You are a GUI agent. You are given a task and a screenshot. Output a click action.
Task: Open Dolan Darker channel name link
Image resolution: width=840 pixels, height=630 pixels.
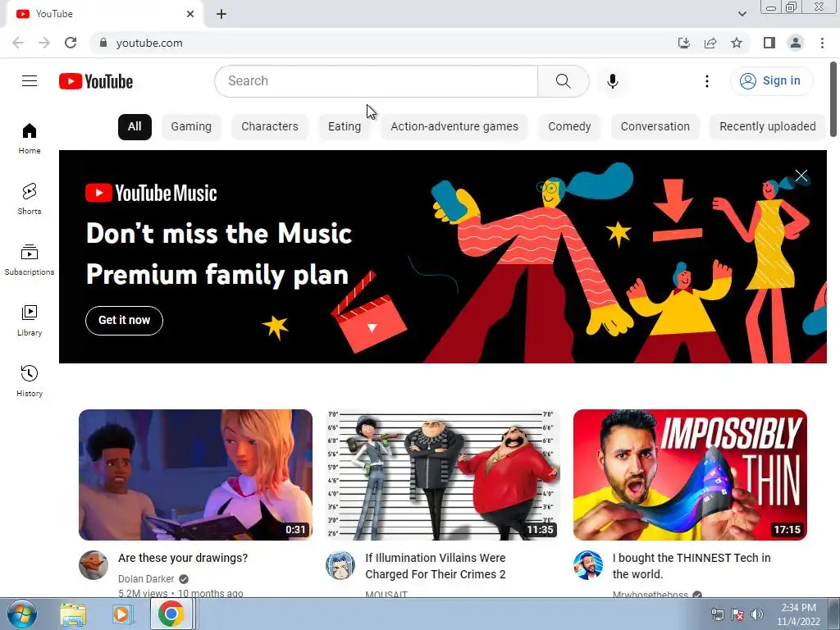(146, 579)
